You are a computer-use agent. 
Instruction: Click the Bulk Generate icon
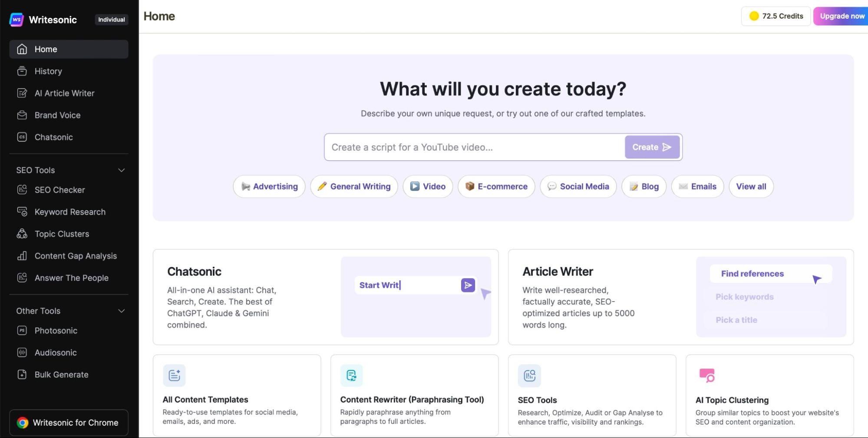click(x=22, y=375)
